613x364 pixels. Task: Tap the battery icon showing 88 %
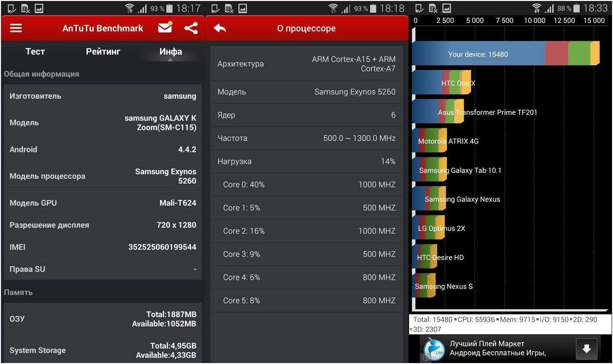coord(577,8)
